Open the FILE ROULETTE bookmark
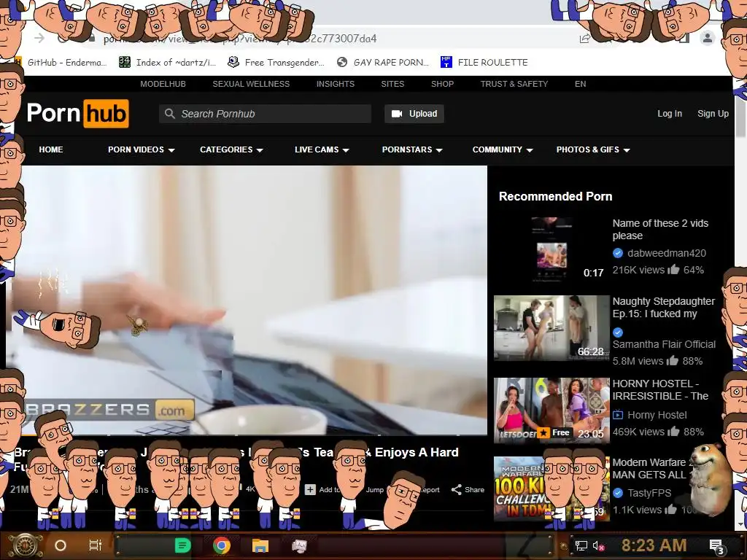747x560 pixels. 484,62
